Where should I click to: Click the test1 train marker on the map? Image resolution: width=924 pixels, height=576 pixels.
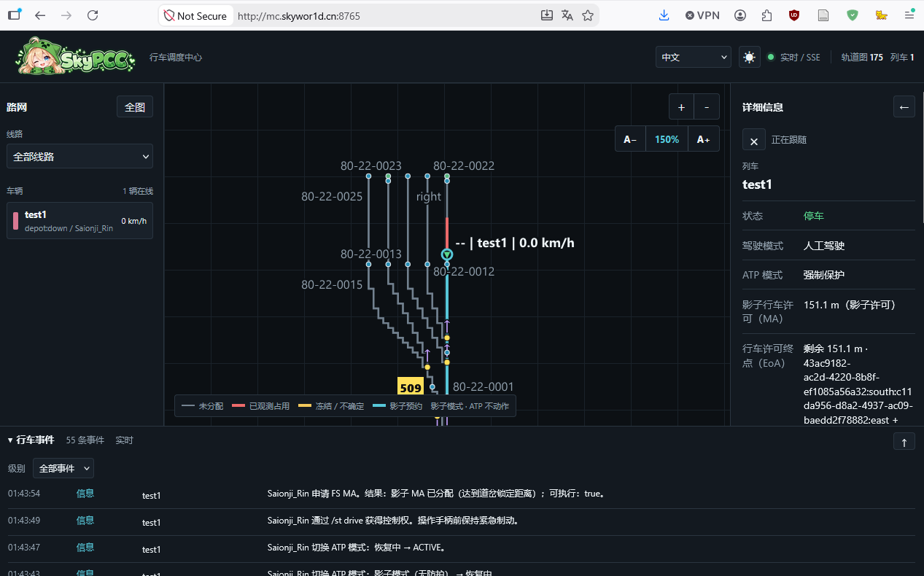pyautogui.click(x=447, y=254)
